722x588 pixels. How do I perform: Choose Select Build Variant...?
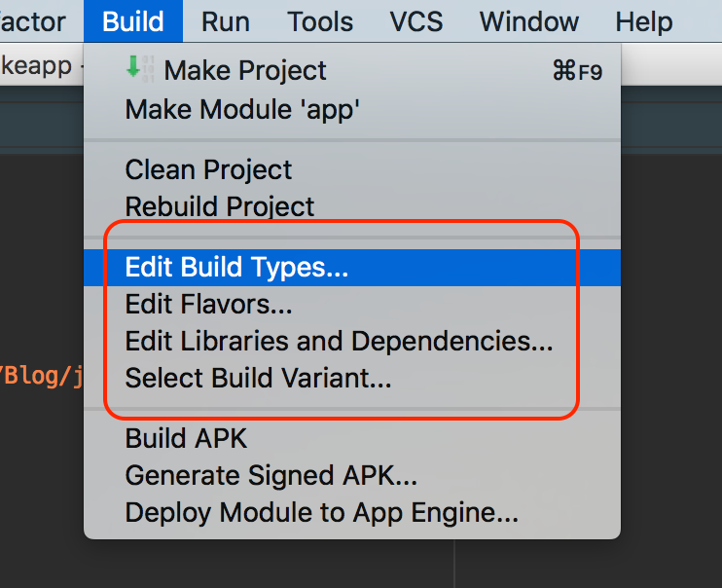pyautogui.click(x=258, y=378)
